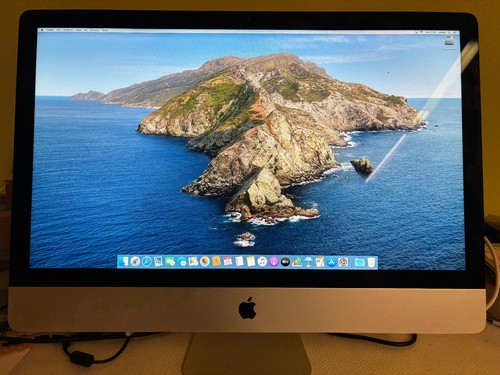Open Safari compass icon in Dock
The height and width of the screenshot is (375, 500).
pos(147,262)
